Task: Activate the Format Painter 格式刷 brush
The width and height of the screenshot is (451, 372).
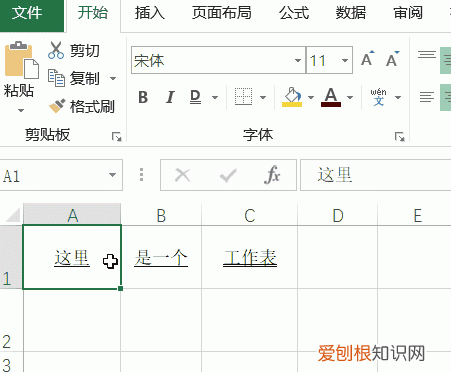Action: [x=57, y=106]
